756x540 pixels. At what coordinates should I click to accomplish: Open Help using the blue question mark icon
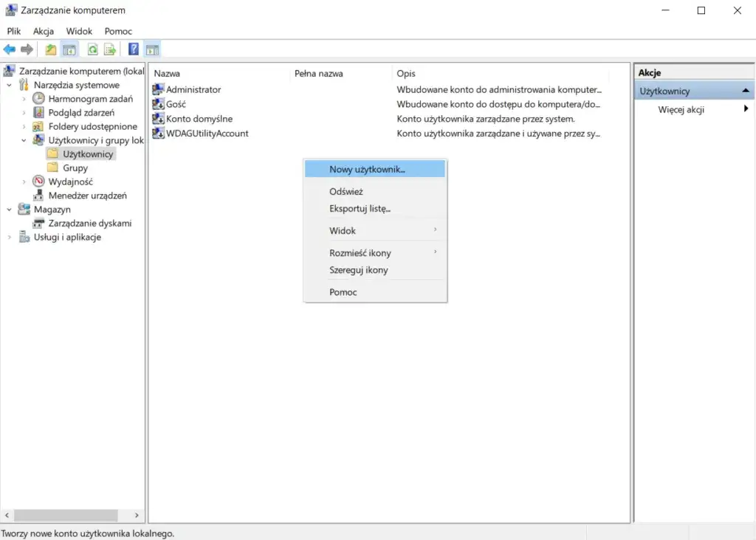(x=133, y=49)
